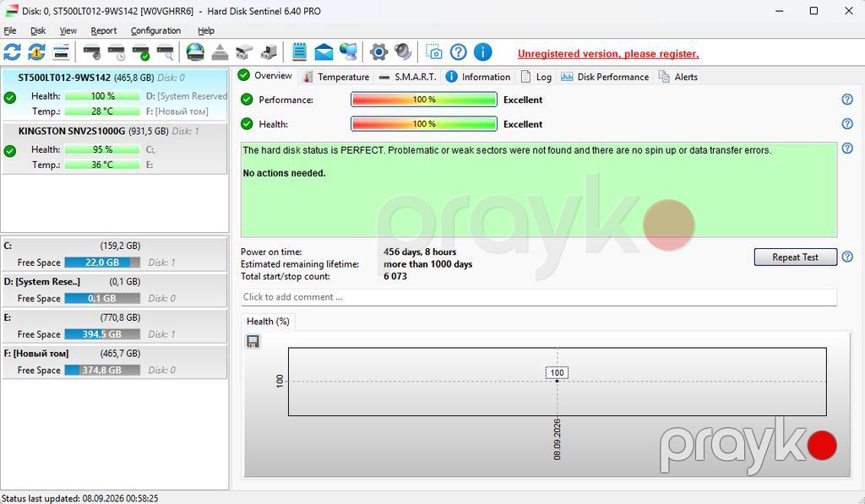Click Unregistered version, please register link
This screenshot has width=865, height=504.
click(x=608, y=54)
